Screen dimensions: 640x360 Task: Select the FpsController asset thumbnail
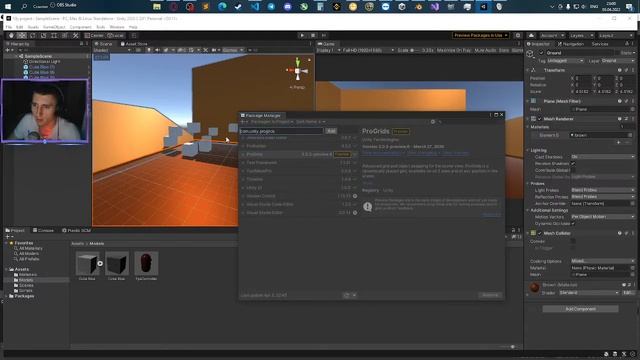146,263
